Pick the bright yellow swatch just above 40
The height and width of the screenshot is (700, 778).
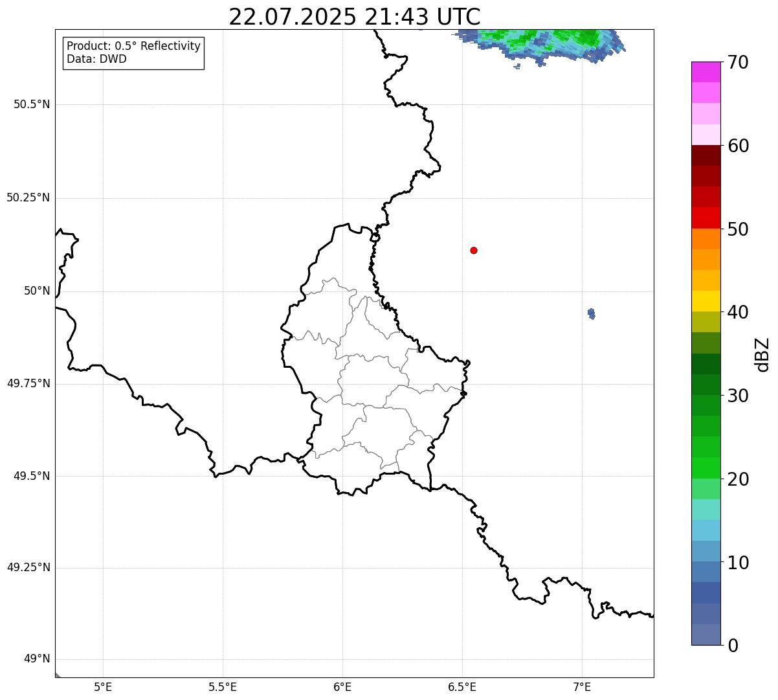click(706, 301)
